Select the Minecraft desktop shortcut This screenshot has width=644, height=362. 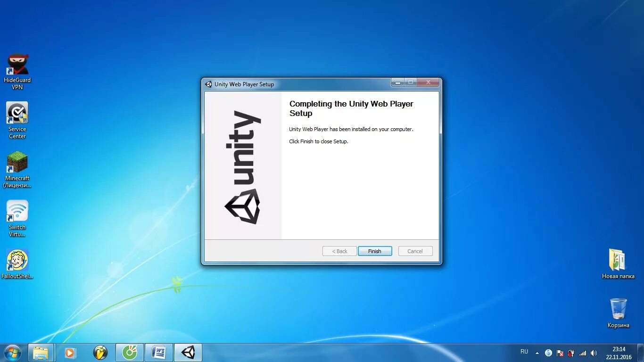click(17, 169)
